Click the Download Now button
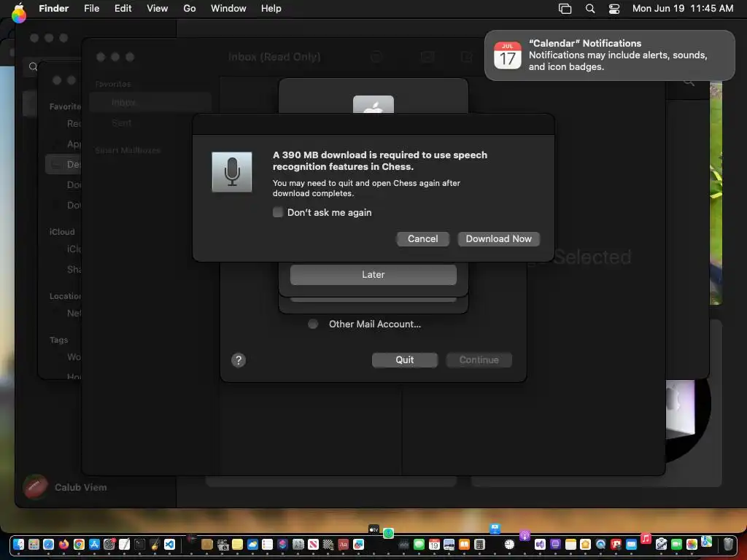 [498, 238]
